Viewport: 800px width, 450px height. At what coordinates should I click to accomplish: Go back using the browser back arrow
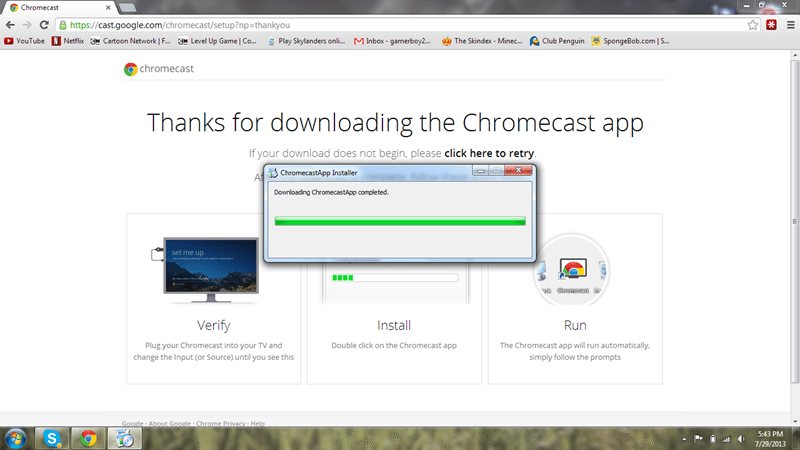pyautogui.click(x=10, y=24)
